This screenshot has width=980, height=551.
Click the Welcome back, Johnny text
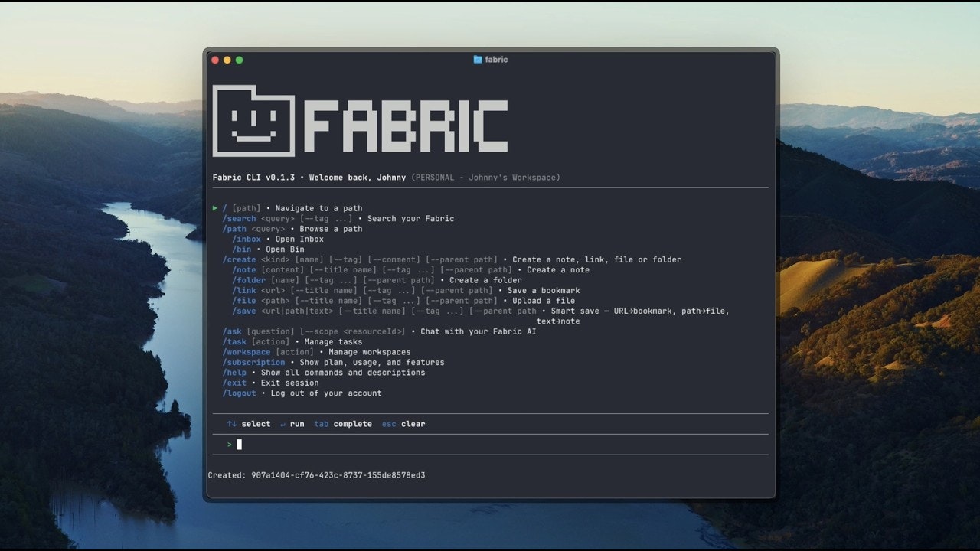pos(358,178)
